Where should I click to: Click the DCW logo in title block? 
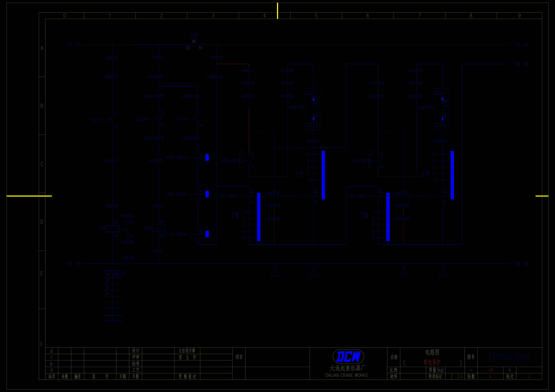[x=348, y=357]
